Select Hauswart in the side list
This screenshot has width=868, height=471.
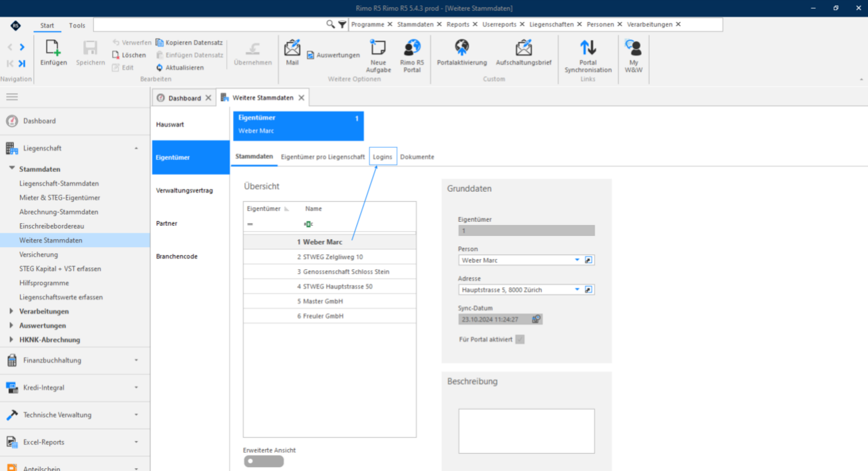tap(190, 125)
